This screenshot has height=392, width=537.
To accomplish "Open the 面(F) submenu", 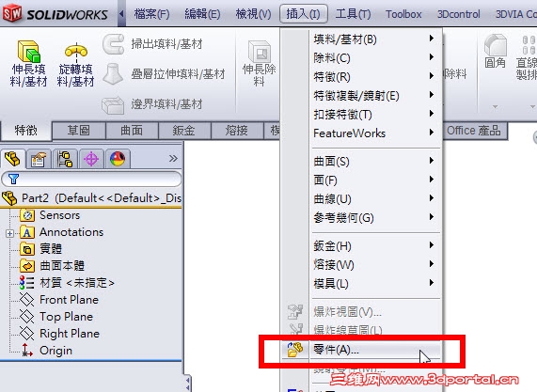I will click(x=375, y=180).
